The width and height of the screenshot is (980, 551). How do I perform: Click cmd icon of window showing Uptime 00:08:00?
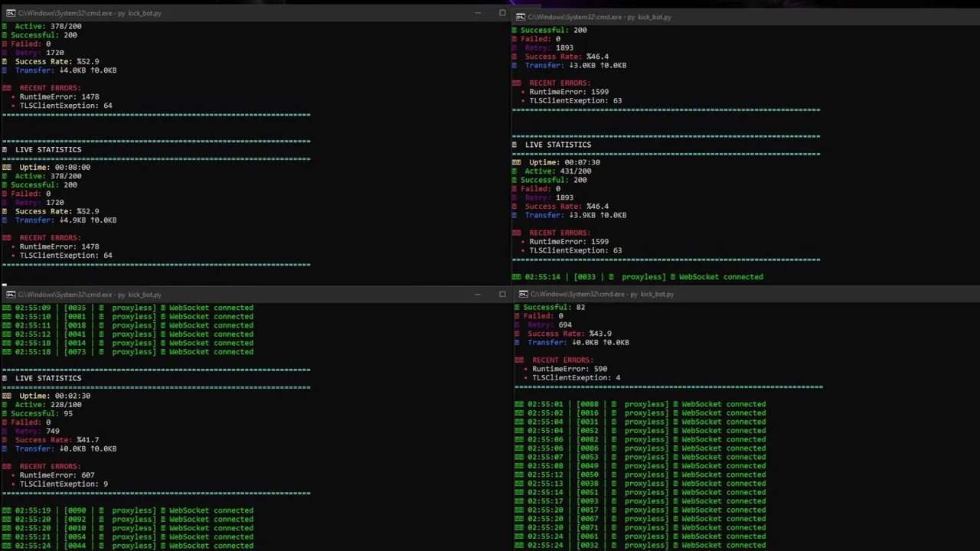click(x=11, y=13)
